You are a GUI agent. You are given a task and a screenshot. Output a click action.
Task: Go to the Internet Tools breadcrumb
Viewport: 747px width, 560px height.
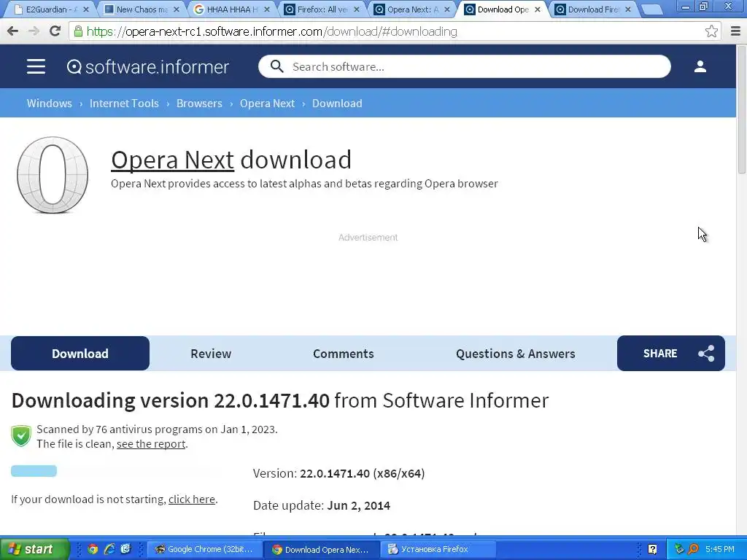pos(124,104)
